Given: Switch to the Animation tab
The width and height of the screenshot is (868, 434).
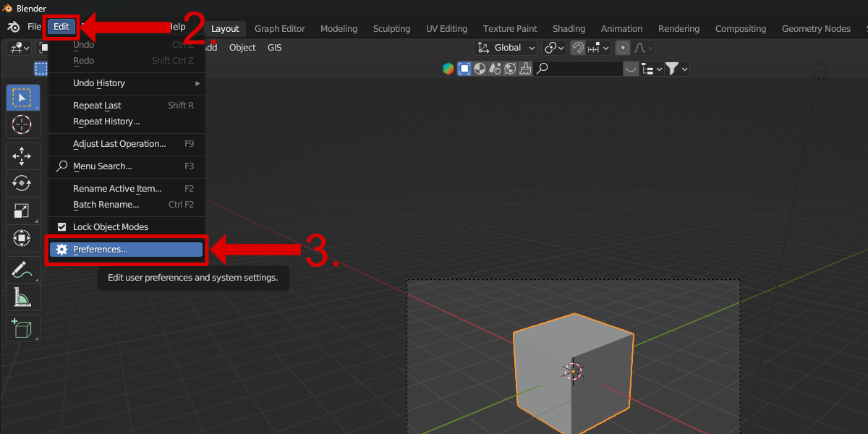Looking at the screenshot, I should tap(621, 29).
